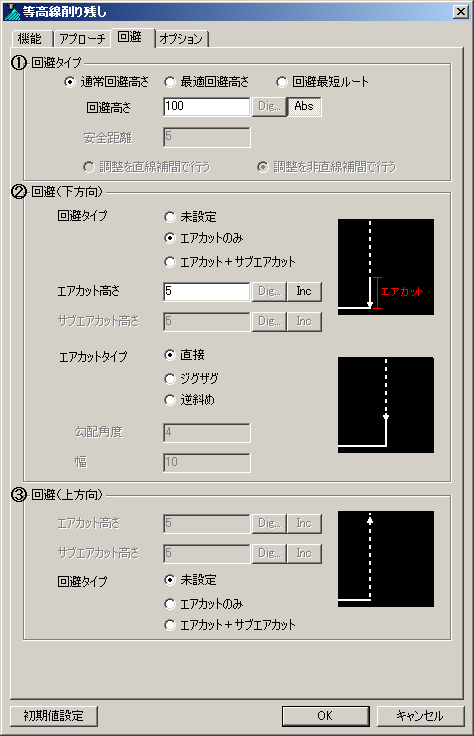The height and width of the screenshot is (736, 474).
Task: Toggle the Inc button beside エアカット高さ
Action: 304,291
